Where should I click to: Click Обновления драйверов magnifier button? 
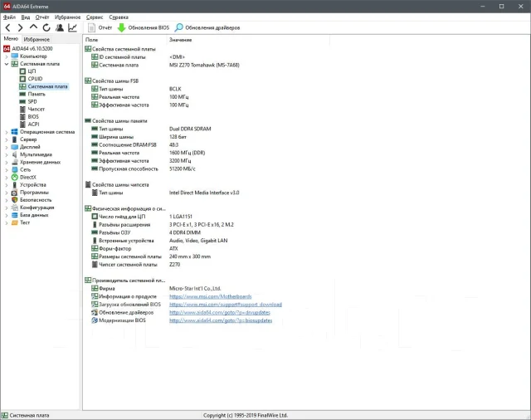(207, 27)
